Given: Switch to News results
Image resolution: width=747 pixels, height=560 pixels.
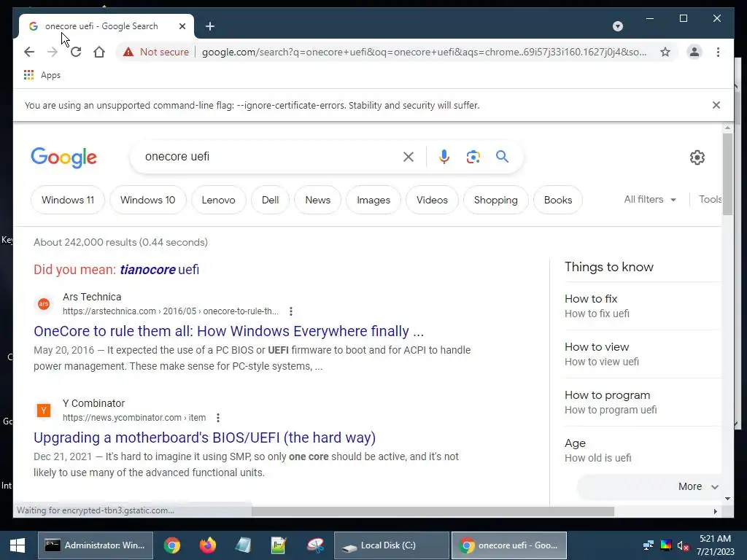Looking at the screenshot, I should [x=318, y=200].
